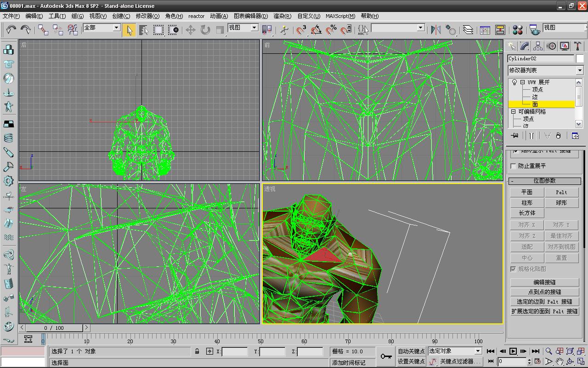Collapse the UVW 展开 modifier tree
This screenshot has height=368, width=588.
(x=522, y=82)
